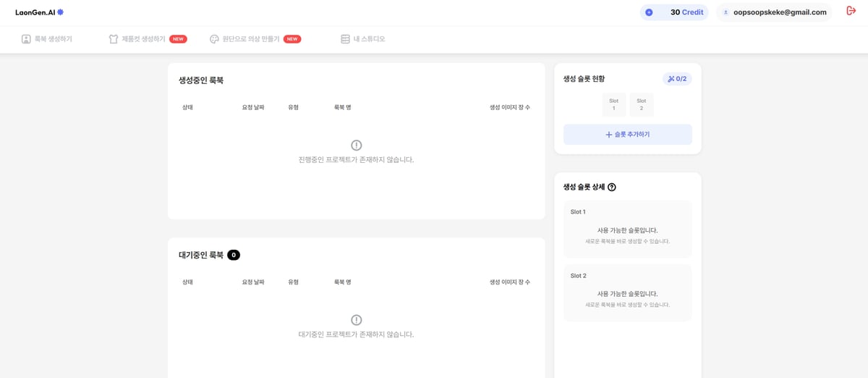Open the slot detail help question icon
868x378 pixels.
click(x=612, y=187)
